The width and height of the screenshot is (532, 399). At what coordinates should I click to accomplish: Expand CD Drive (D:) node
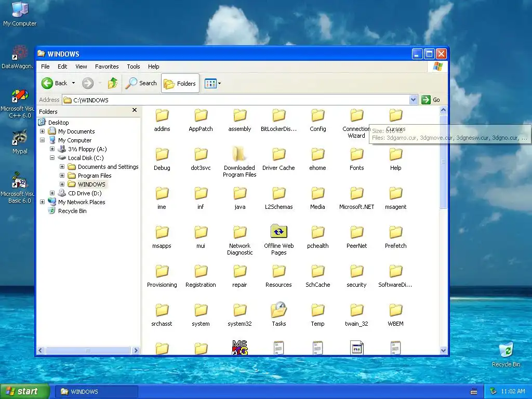pyautogui.click(x=52, y=193)
